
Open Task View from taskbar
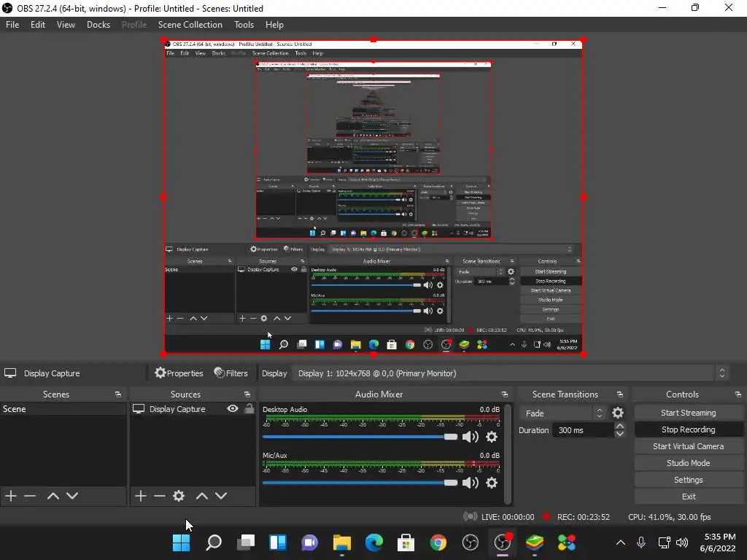(246, 542)
